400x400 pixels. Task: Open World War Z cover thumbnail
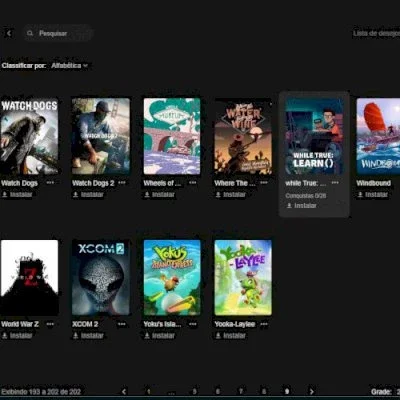pyautogui.click(x=29, y=277)
